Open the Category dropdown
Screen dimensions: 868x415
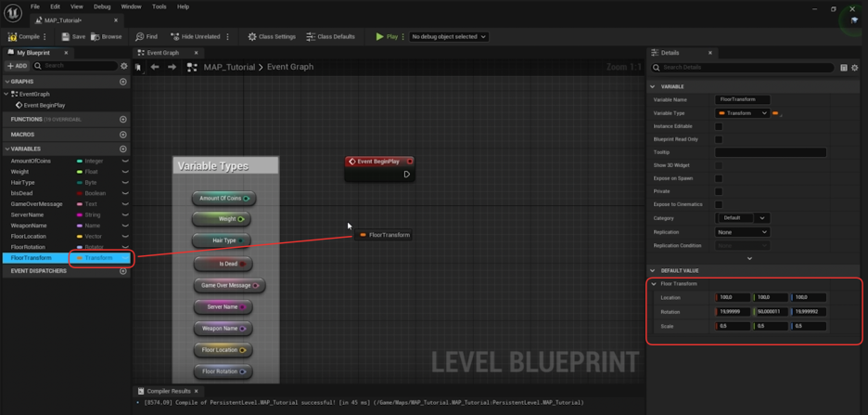pyautogui.click(x=742, y=218)
